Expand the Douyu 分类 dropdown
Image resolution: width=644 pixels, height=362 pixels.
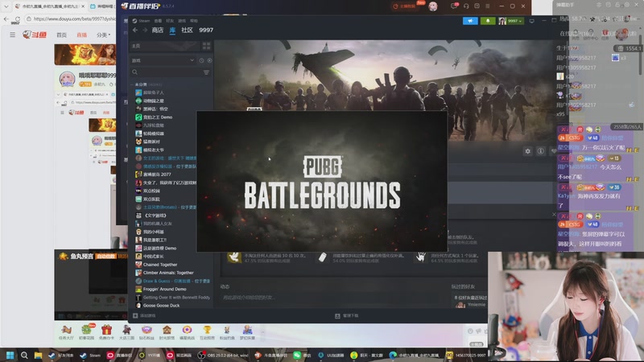click(103, 35)
